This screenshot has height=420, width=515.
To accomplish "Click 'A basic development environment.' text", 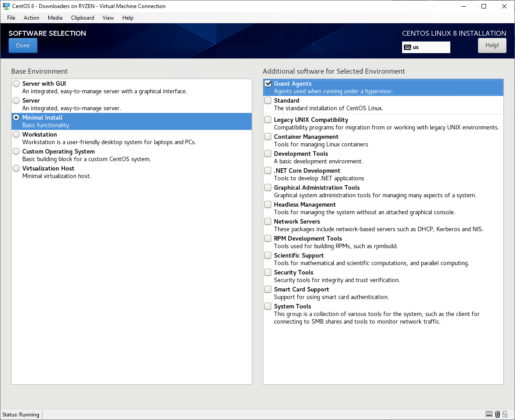I will [318, 161].
